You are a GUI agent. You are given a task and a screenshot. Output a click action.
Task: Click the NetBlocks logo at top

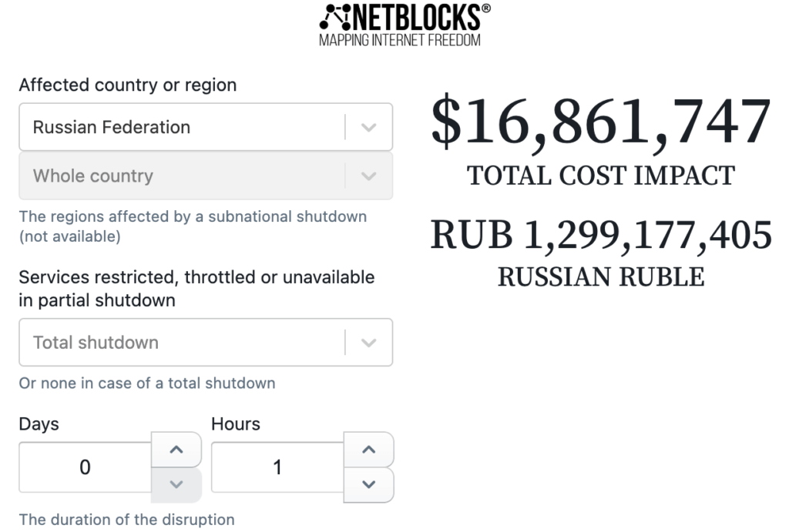click(405, 25)
